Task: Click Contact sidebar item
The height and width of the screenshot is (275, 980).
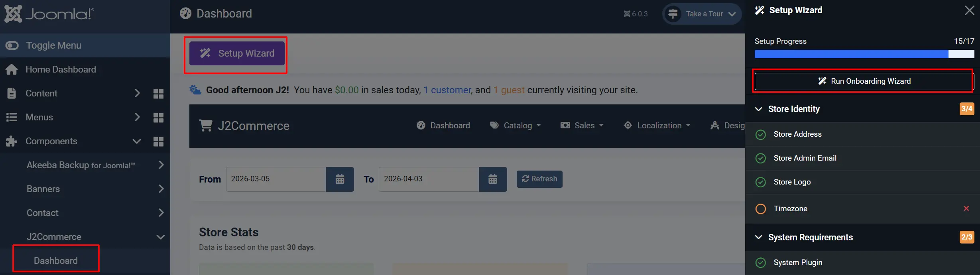Action: (x=42, y=213)
